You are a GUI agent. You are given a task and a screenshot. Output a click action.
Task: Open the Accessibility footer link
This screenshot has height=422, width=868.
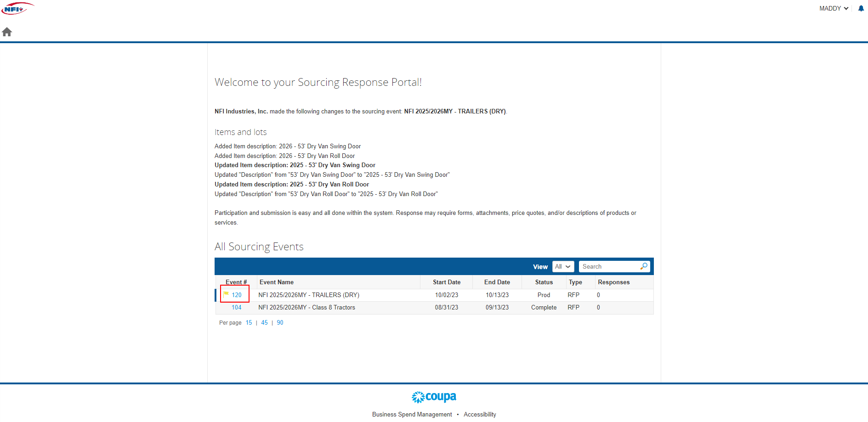[480, 414]
